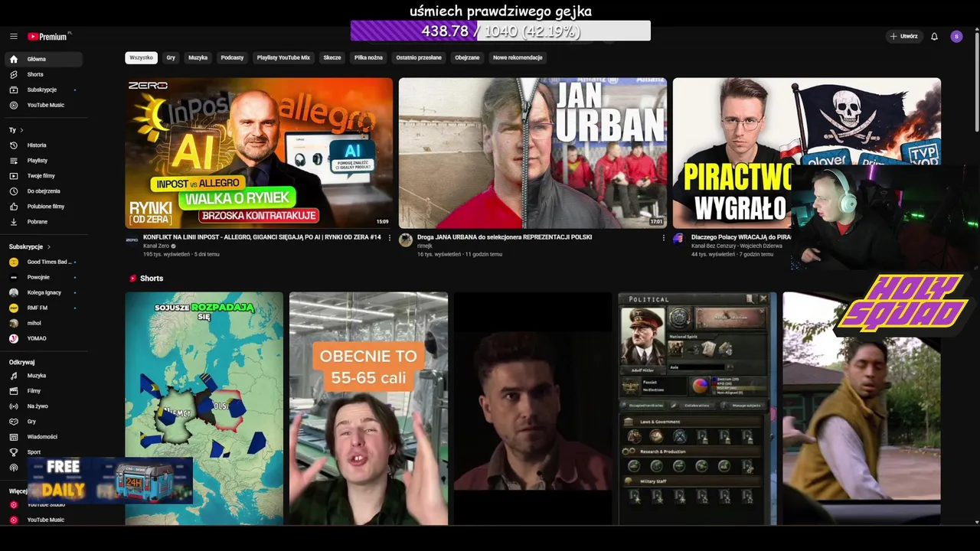980x551 pixels.
Task: Open Dlaczego Polacy WRACAJĄ video title
Action: point(741,237)
